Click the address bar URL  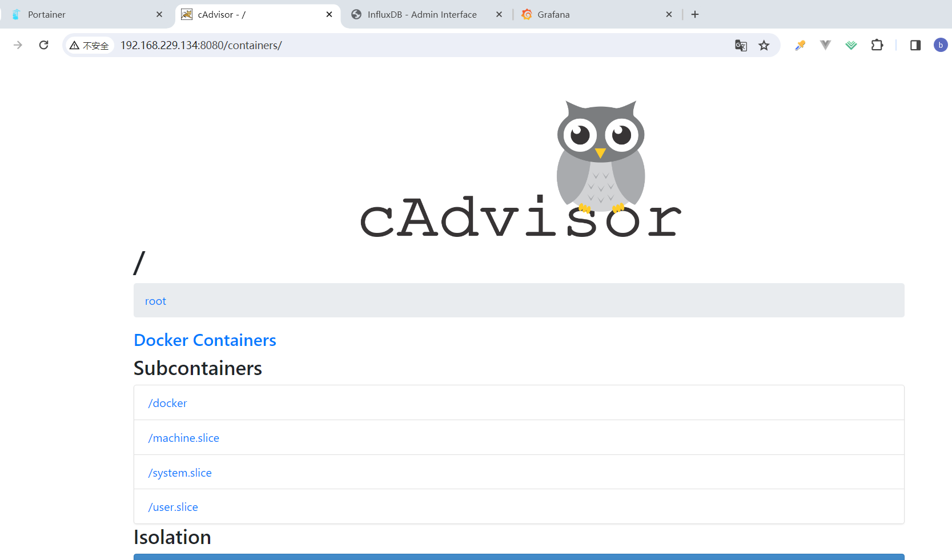click(201, 45)
